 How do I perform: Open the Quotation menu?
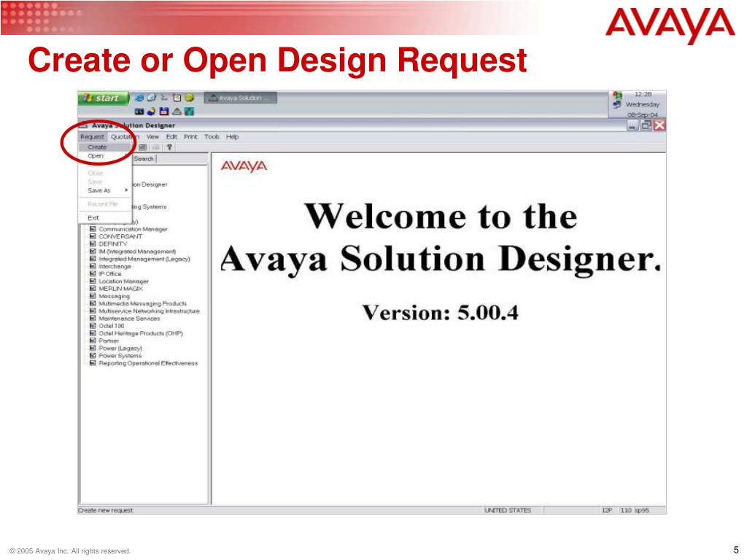124,136
